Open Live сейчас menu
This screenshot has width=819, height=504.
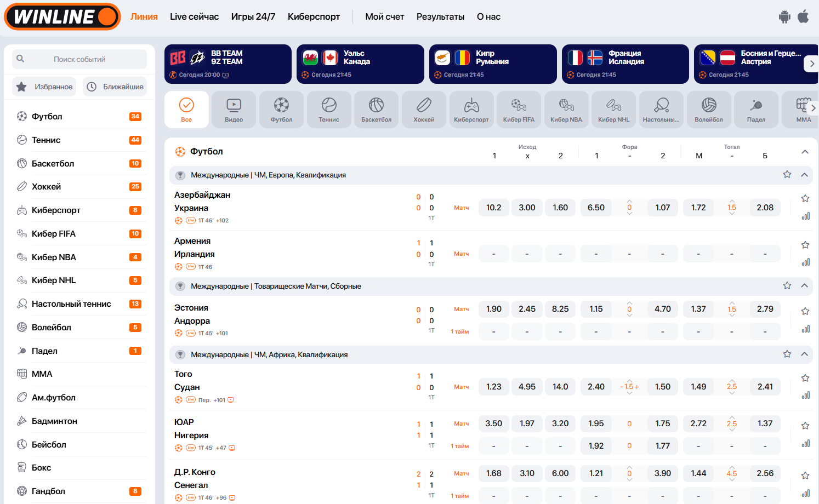click(x=194, y=17)
